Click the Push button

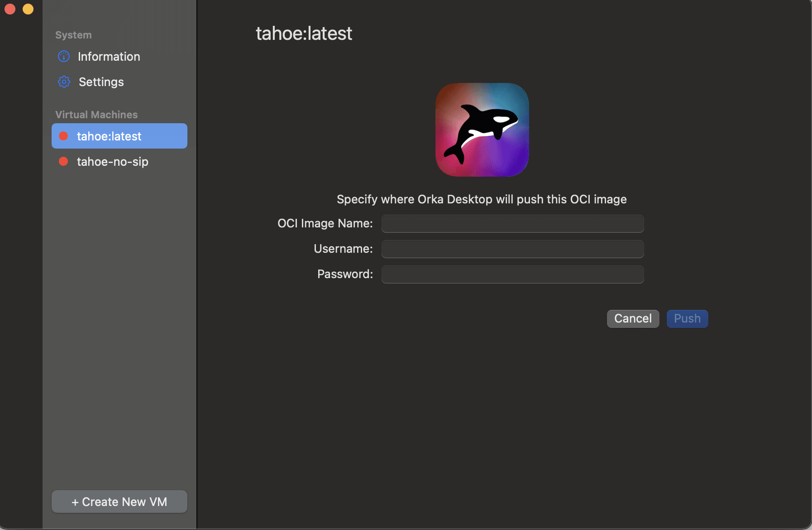click(687, 318)
